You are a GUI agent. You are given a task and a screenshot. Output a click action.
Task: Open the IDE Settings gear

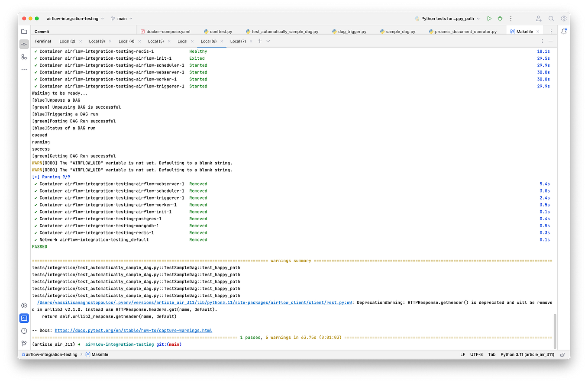pyautogui.click(x=563, y=18)
